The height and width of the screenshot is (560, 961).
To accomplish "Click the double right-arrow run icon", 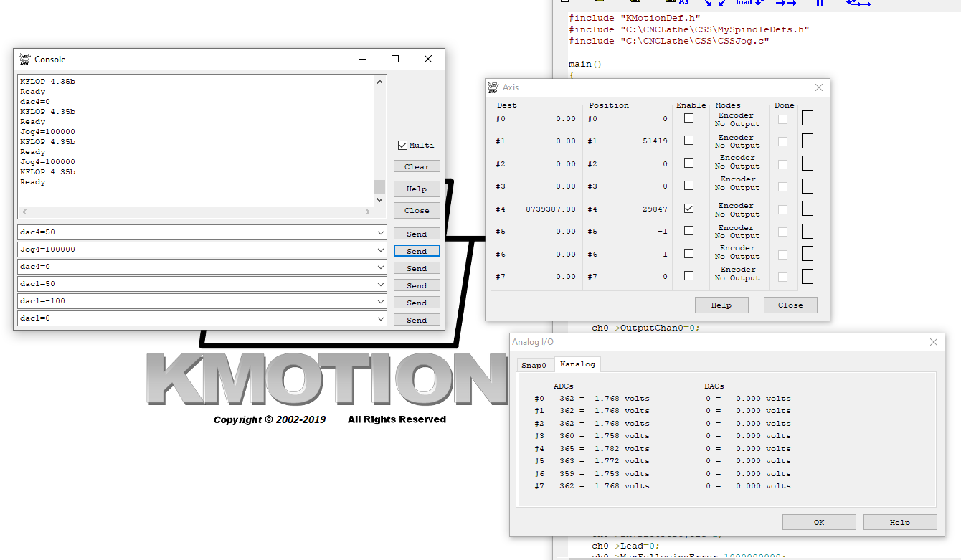I will point(786,3).
